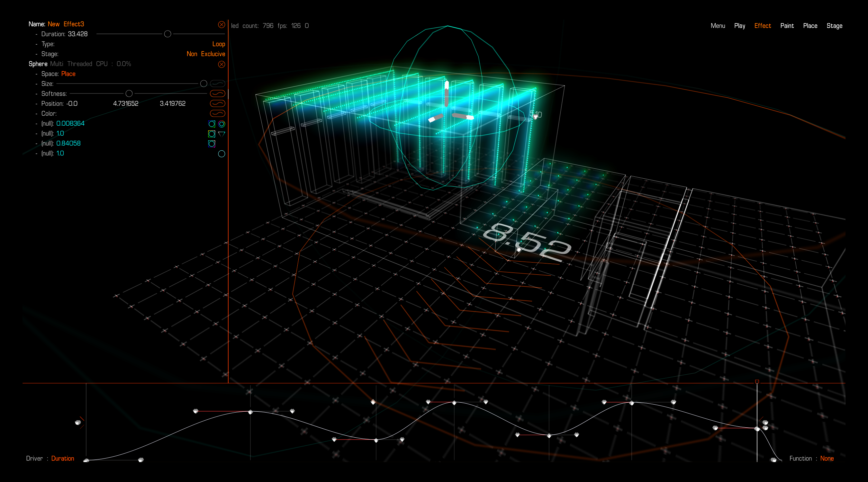868x482 pixels.
Task: Edit the null value 0.008364
Action: point(70,124)
